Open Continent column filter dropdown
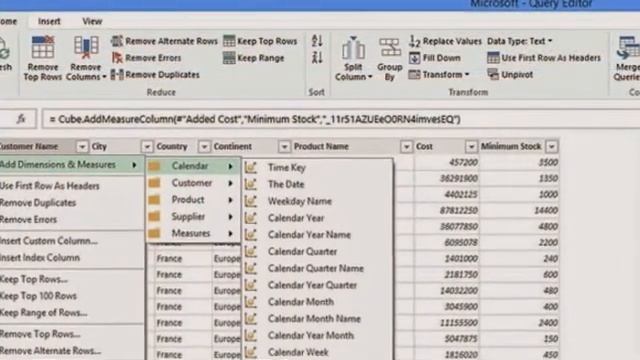 click(284, 147)
